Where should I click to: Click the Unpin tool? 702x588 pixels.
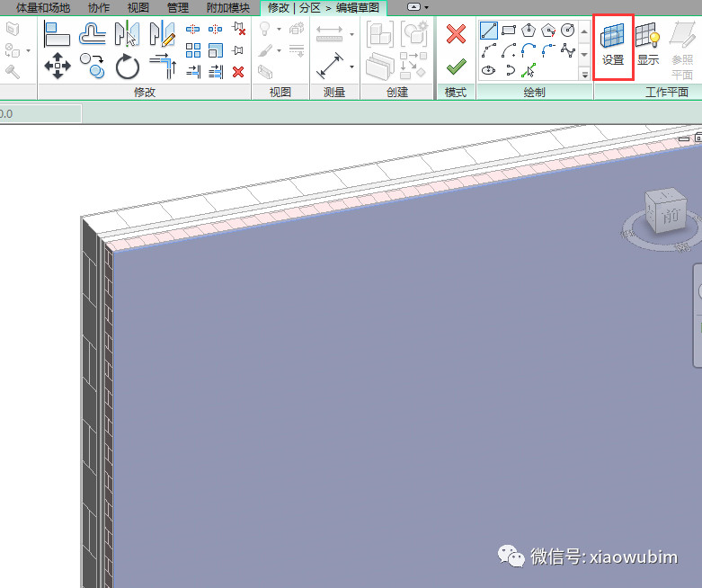click(x=238, y=29)
